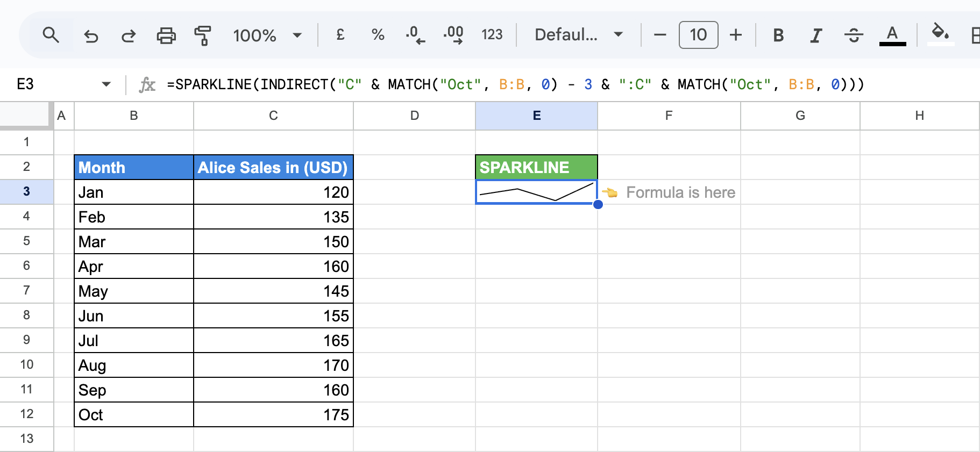Select column G header
980x452 pixels.
click(x=800, y=116)
